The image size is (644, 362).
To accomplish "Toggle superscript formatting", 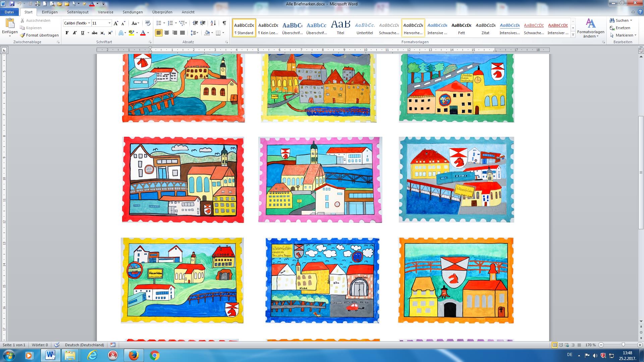I will (110, 33).
